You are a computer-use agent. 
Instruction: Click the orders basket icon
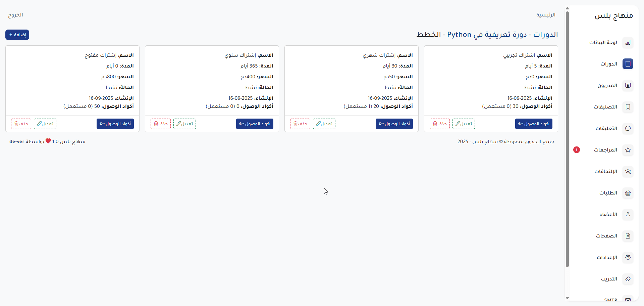628,193
